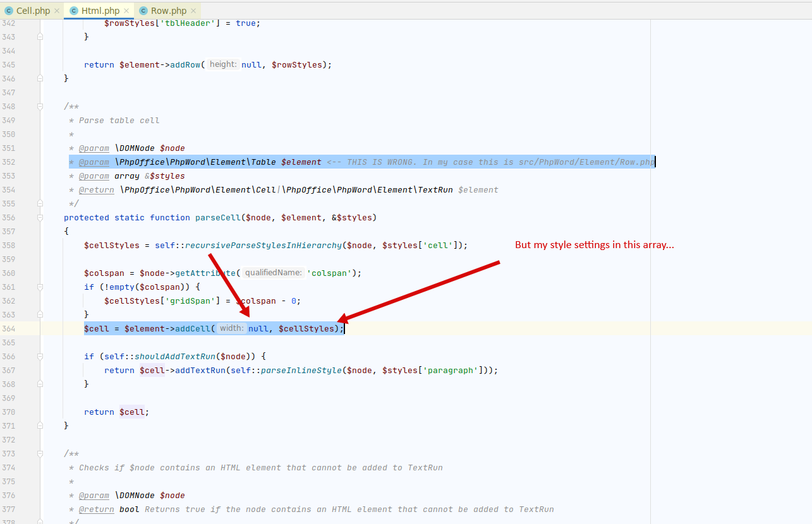The height and width of the screenshot is (524, 812).
Task: Open the @param link on line 376
Action: [94, 495]
